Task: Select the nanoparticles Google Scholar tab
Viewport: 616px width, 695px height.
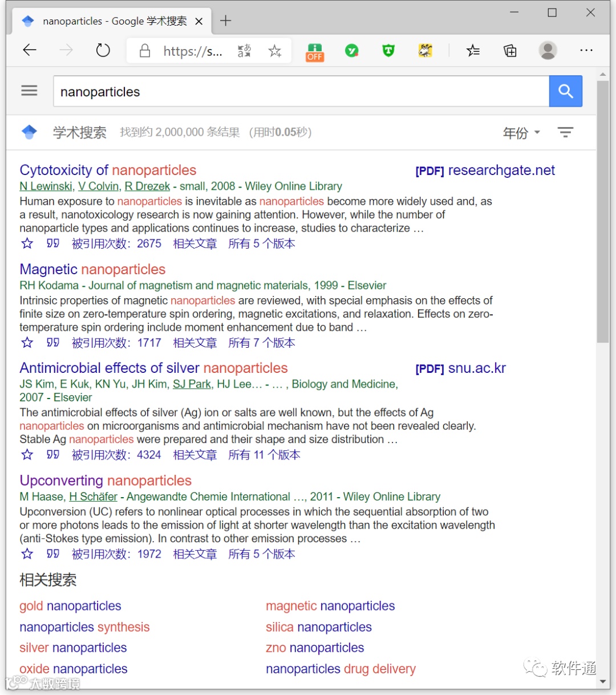Action: click(112, 21)
